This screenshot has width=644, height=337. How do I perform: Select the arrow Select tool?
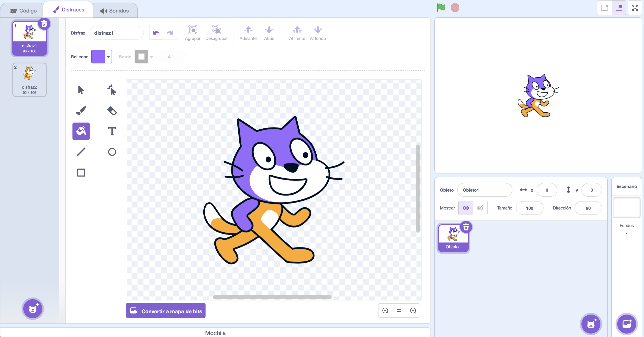[x=81, y=90]
